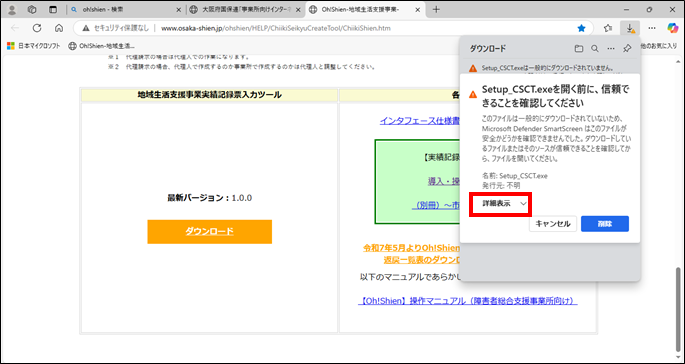Open the （別冊）～市 link
685x364 pixels.
436,205
